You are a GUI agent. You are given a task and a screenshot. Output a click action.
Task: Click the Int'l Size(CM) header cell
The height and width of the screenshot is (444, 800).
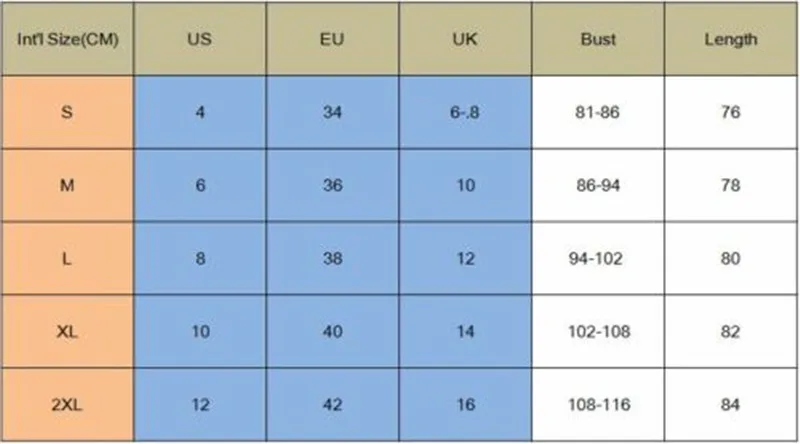[67, 40]
